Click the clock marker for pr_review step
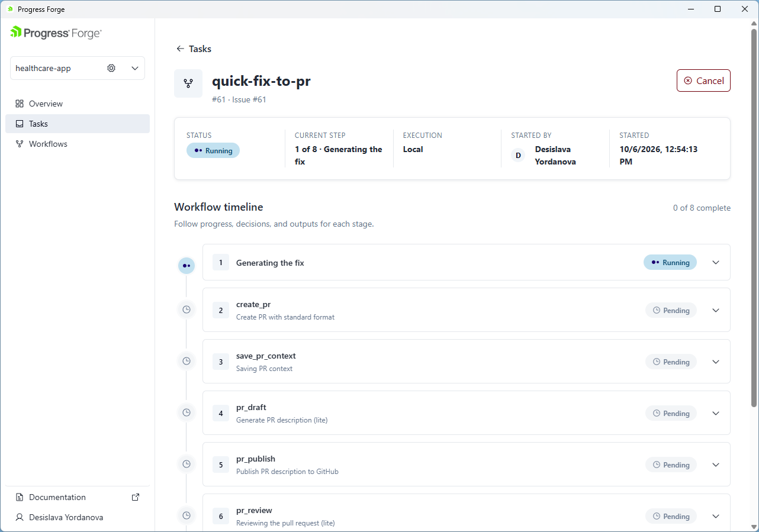Image resolution: width=759 pixels, height=532 pixels. coord(186,515)
